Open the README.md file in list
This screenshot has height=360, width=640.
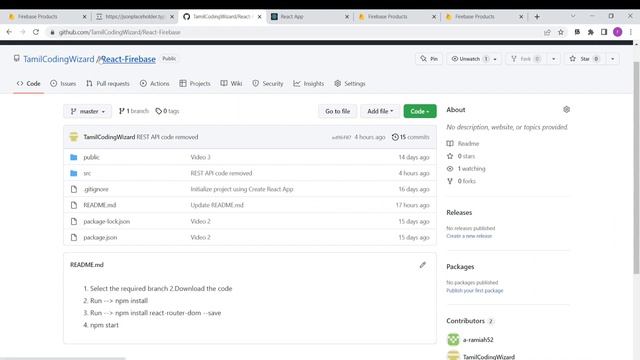coord(100,205)
